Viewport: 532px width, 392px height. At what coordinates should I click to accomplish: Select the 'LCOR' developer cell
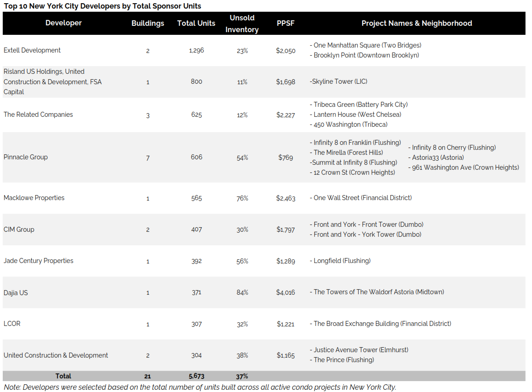12,324
